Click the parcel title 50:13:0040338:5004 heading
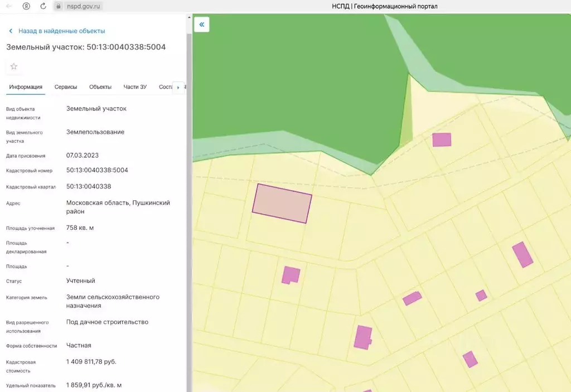This screenshot has height=392, width=571. point(86,47)
